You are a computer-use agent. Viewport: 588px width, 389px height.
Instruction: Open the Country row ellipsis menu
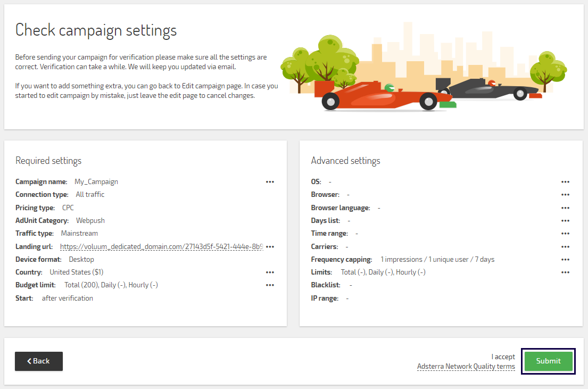tap(270, 272)
